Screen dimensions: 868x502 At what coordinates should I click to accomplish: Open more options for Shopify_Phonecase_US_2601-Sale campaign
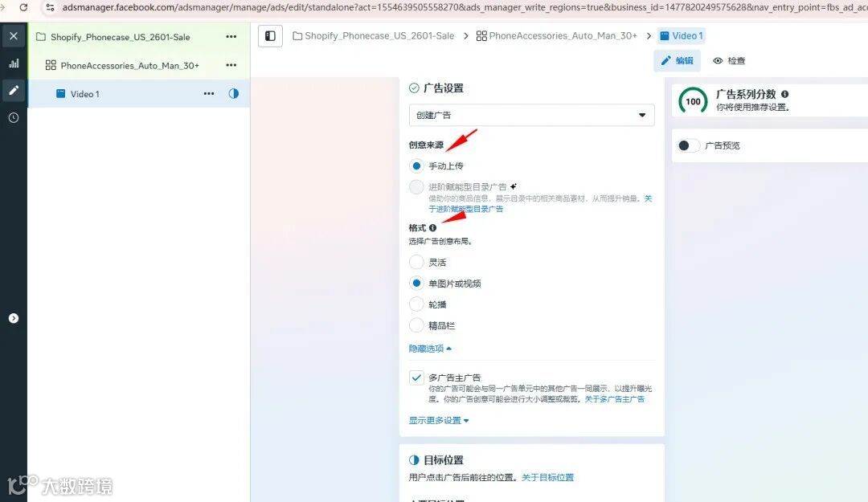coord(231,36)
